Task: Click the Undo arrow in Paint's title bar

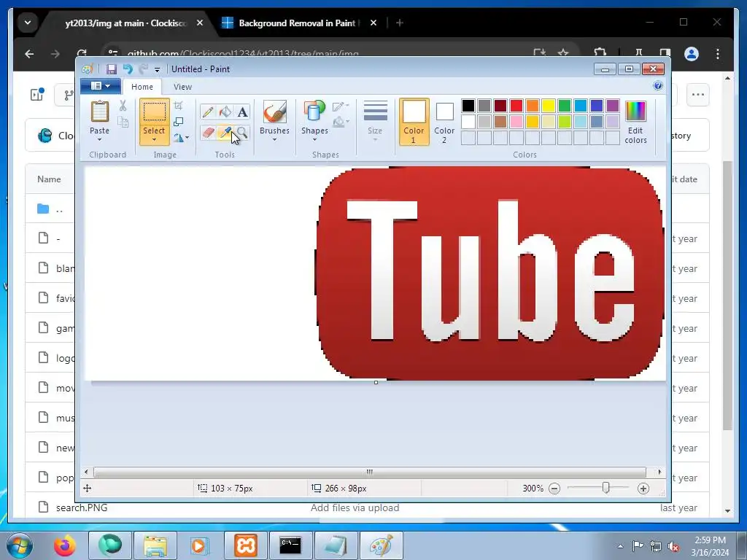Action: click(x=128, y=69)
